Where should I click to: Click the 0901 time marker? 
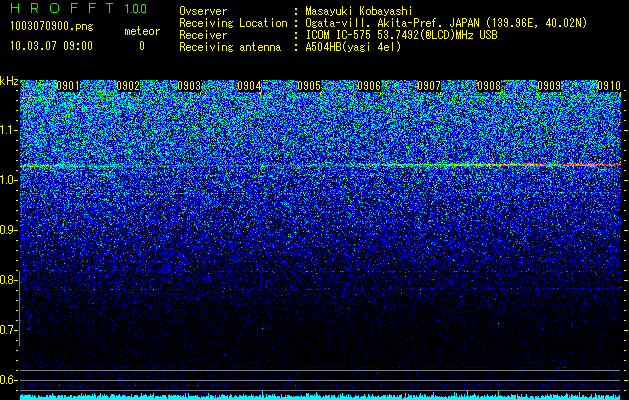(68, 86)
